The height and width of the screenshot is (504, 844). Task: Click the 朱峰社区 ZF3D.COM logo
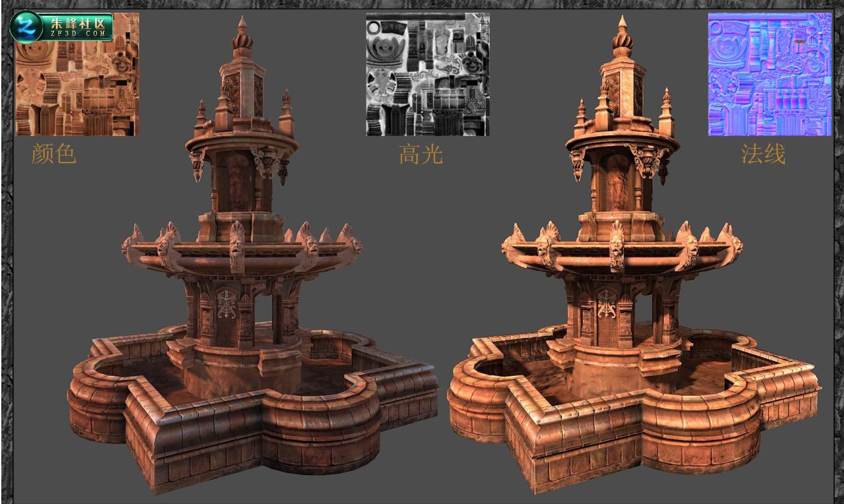point(62,26)
